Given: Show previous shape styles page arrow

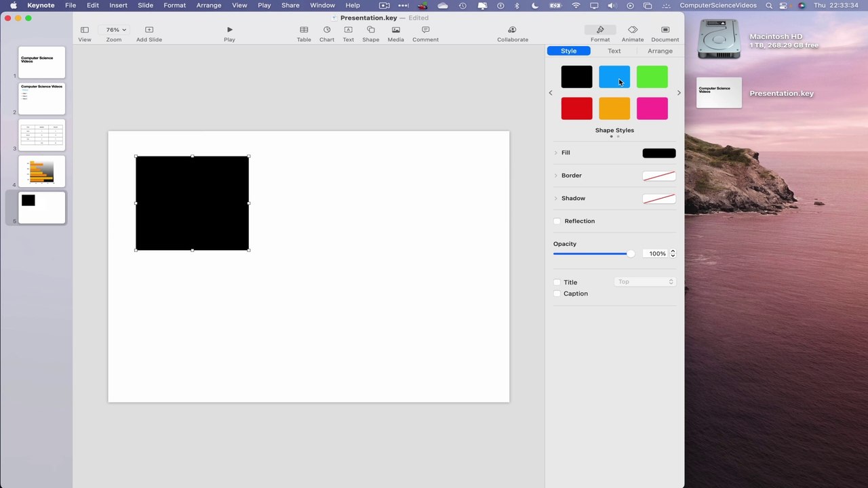Looking at the screenshot, I should (551, 93).
